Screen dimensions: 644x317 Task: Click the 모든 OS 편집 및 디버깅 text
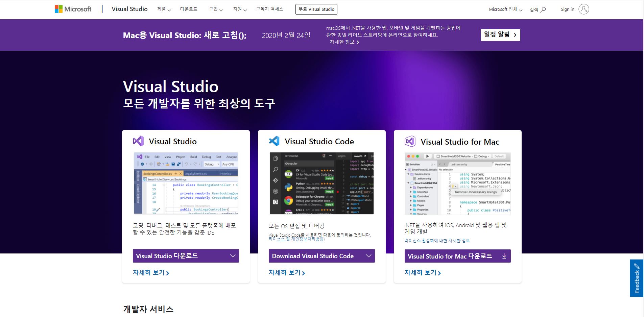pos(296,226)
